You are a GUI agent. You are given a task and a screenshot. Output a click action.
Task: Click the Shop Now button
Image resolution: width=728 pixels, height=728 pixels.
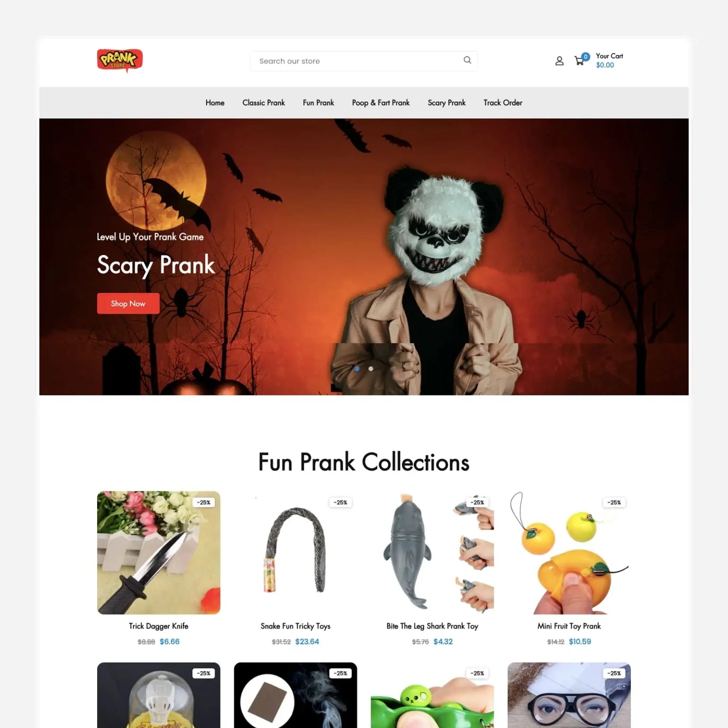pos(128,303)
